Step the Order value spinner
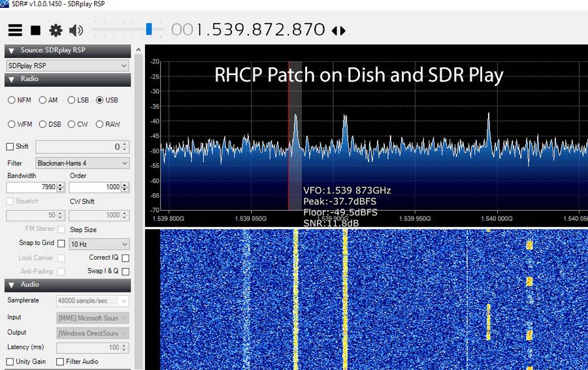Image resolution: width=588 pixels, height=370 pixels. pyautogui.click(x=125, y=187)
